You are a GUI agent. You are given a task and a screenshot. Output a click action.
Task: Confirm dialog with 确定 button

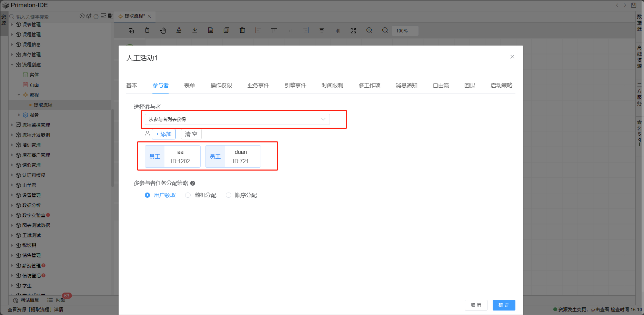504,305
